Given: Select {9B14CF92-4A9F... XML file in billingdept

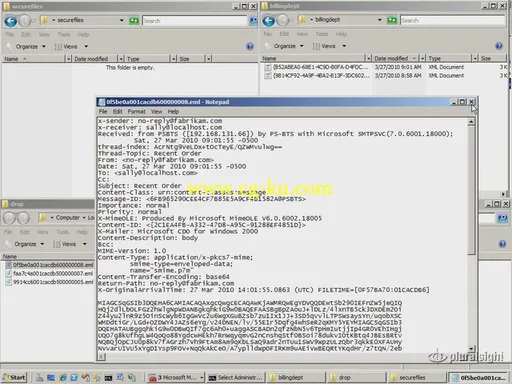Looking at the screenshot, I should (x=317, y=76).
